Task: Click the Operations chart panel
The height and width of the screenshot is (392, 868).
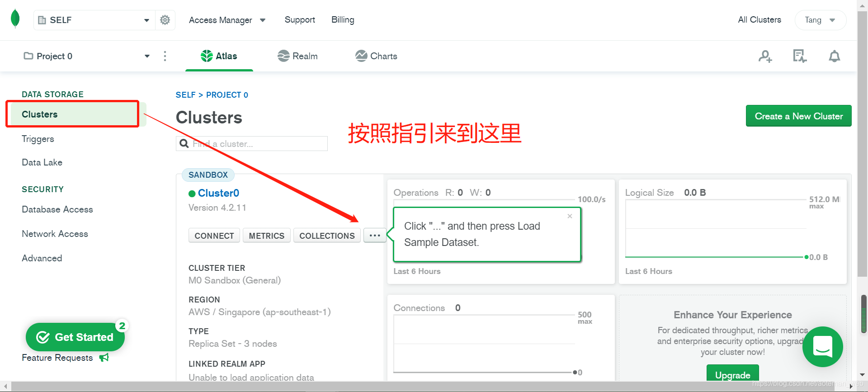Action: click(501, 231)
